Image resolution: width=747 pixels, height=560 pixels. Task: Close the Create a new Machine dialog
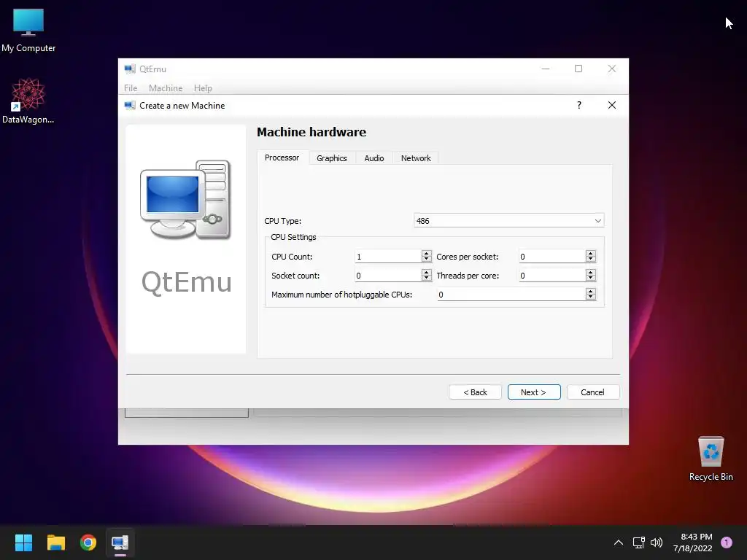click(x=612, y=105)
